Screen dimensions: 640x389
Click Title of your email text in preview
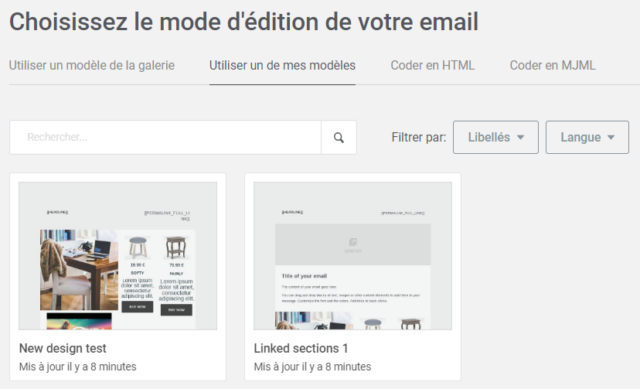(304, 276)
